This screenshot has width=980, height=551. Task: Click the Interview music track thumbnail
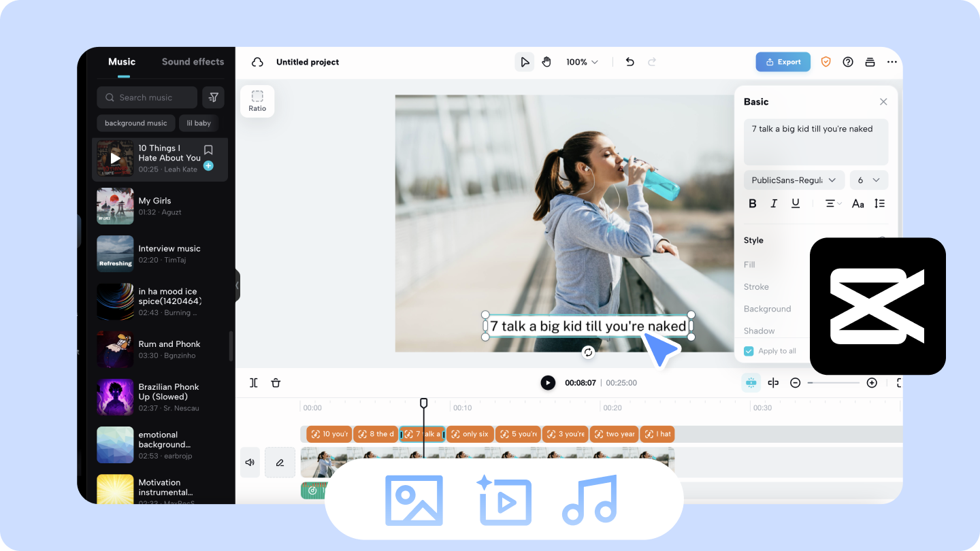click(x=115, y=254)
